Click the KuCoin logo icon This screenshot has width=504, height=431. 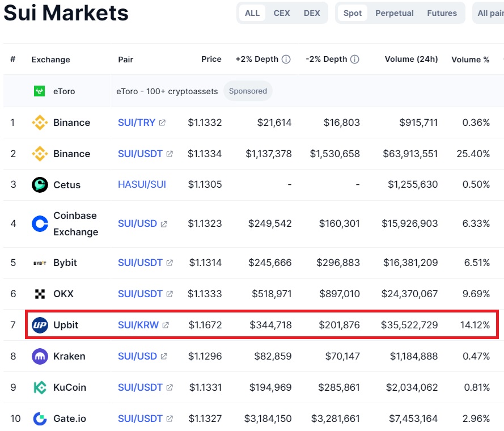tap(40, 387)
